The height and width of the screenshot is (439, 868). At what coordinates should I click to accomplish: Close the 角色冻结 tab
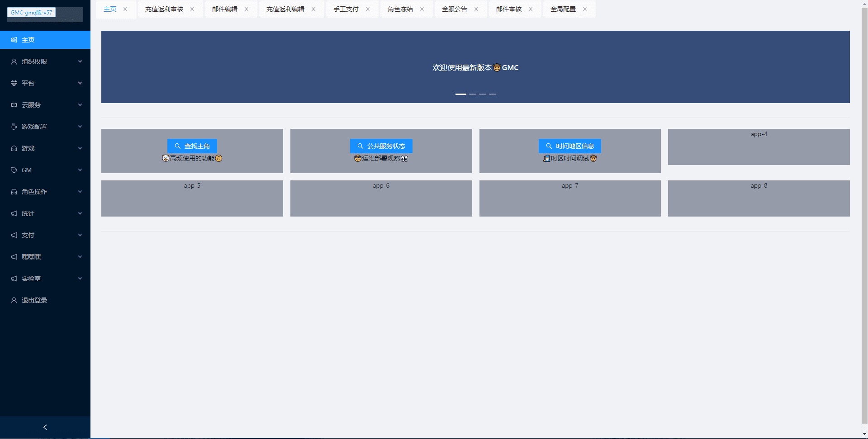pyautogui.click(x=422, y=9)
